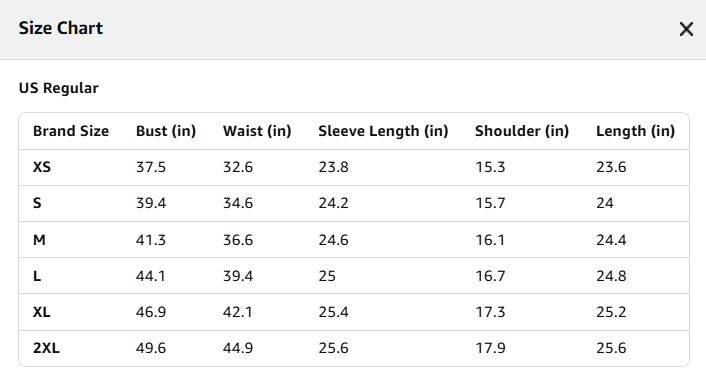This screenshot has height=378, width=706.
Task: Click the Size Chart title
Action: point(61,28)
